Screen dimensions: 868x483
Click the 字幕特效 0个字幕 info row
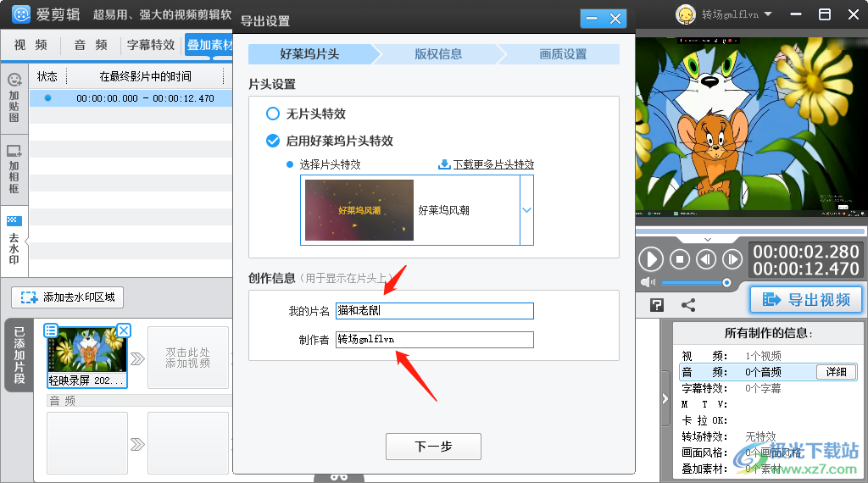(768, 388)
